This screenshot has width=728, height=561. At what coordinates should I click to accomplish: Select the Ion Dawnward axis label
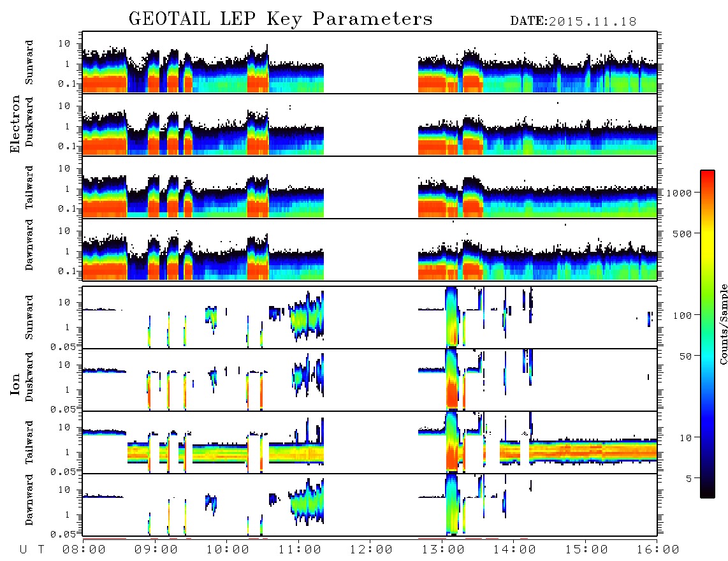(x=29, y=500)
